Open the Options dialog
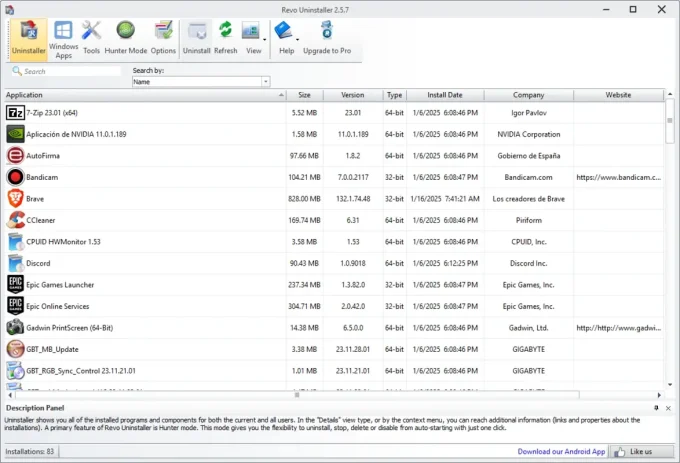This screenshot has height=463, width=680. tap(163, 37)
